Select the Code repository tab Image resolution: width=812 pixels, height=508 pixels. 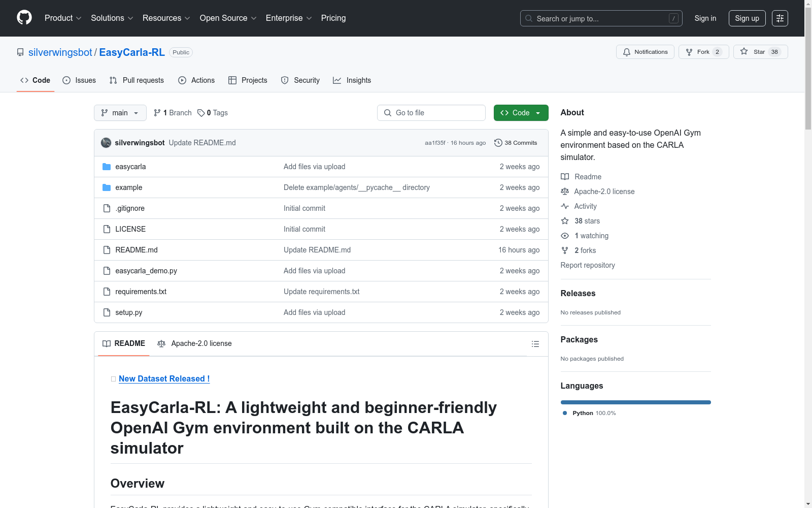coord(35,80)
